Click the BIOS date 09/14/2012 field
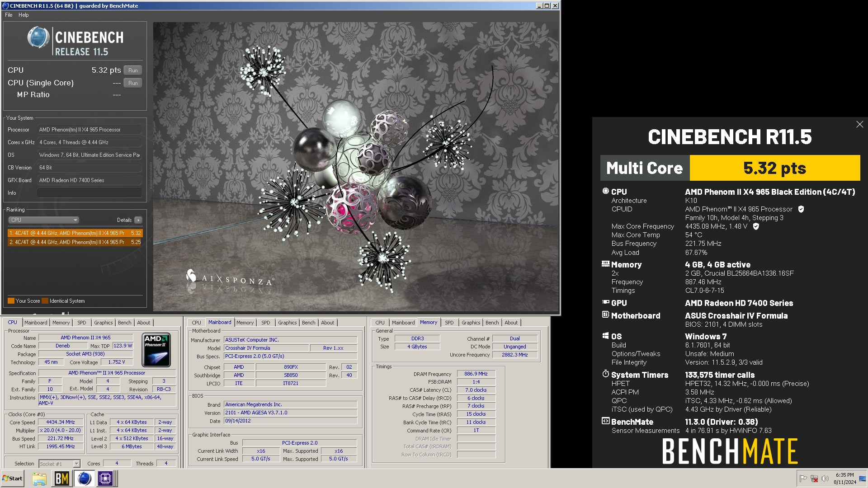Screen dimensions: 868x488 pyautogui.click(x=291, y=421)
